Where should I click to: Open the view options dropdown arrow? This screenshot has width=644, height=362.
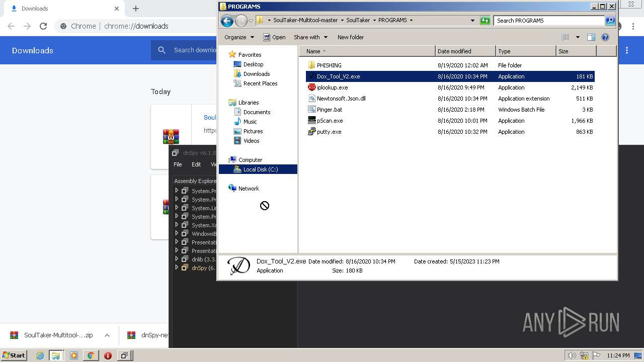pyautogui.click(x=578, y=37)
